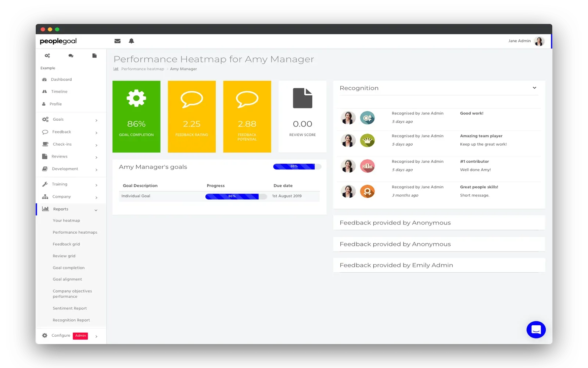Open Feedback provided by Emily Admin
This screenshot has height=368, width=588.
tap(439, 265)
